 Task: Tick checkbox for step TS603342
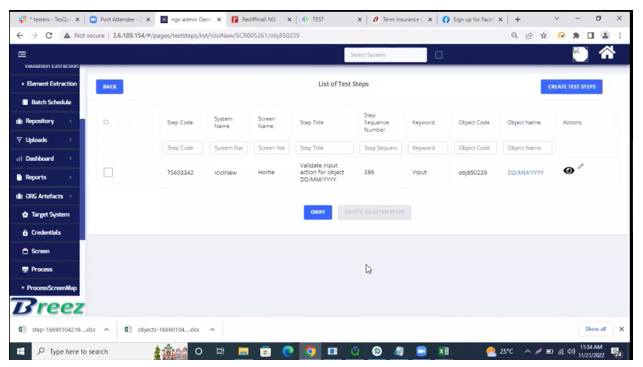(108, 172)
